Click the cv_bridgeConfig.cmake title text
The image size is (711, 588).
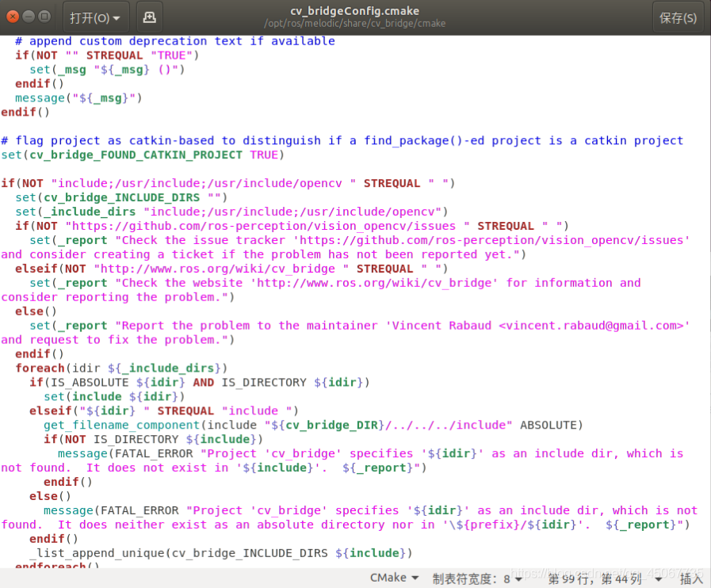354,11
